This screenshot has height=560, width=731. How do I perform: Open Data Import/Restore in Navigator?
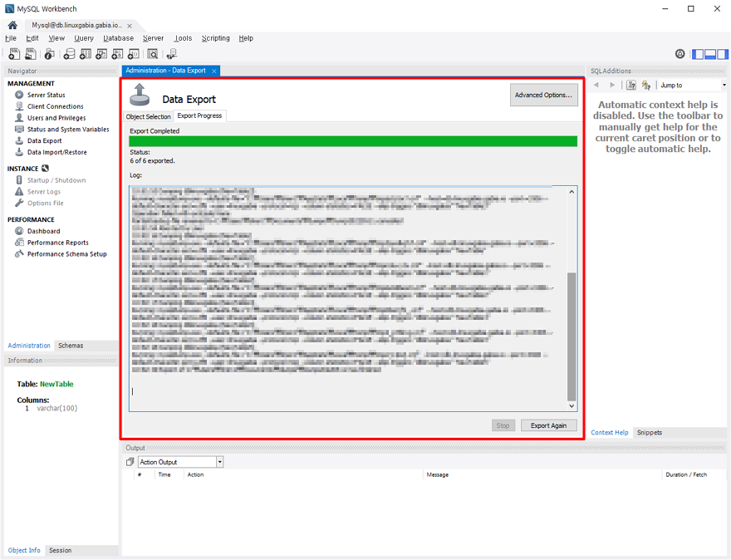[x=56, y=152]
